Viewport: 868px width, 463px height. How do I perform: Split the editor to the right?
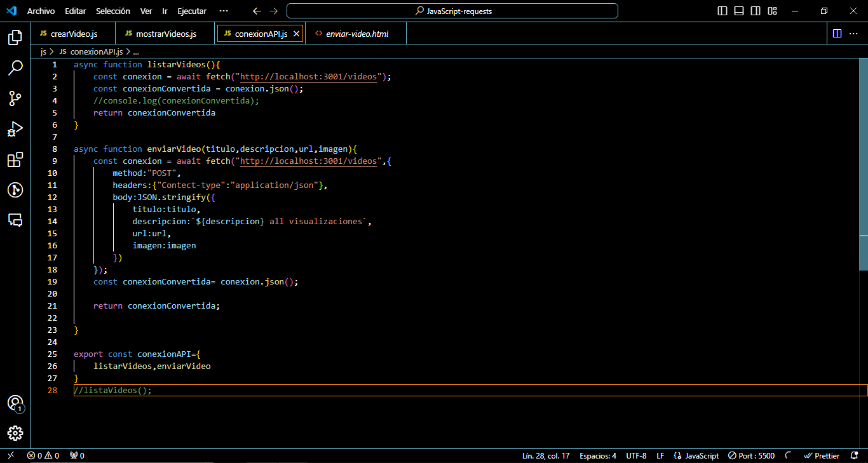click(x=837, y=34)
